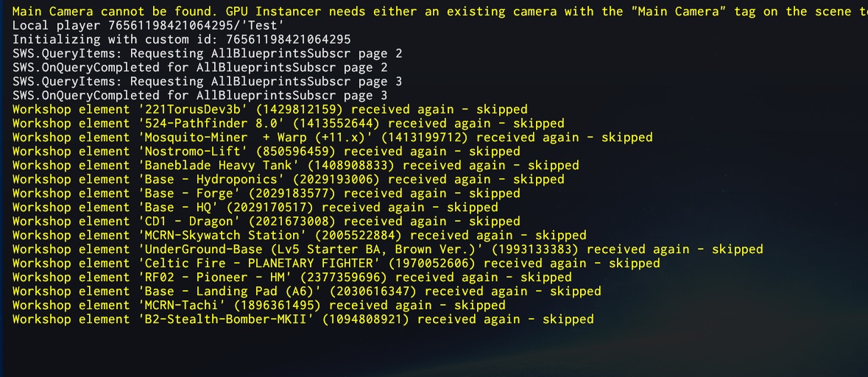Select 'Requesting AllBlueprintsSubscr page 3' line
Viewport: 868px width, 377px height.
click(207, 82)
